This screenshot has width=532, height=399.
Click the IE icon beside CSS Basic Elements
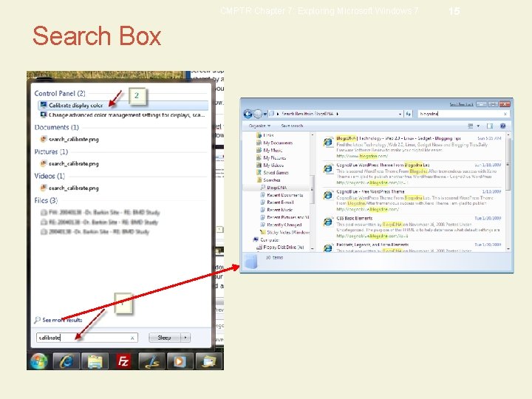[328, 222]
